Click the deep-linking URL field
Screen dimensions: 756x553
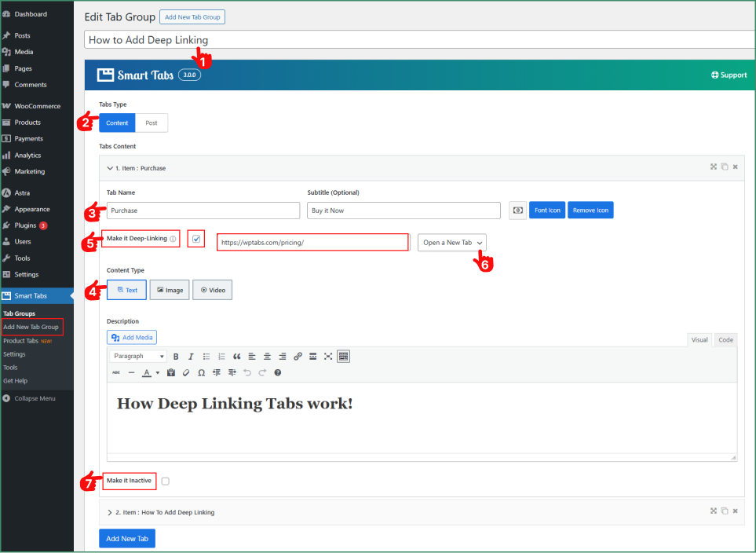313,243
